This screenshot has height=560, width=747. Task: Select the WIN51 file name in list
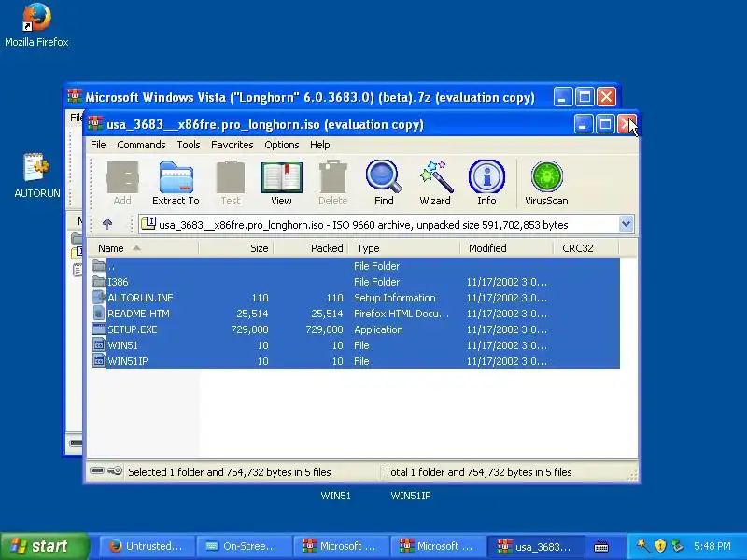click(122, 345)
